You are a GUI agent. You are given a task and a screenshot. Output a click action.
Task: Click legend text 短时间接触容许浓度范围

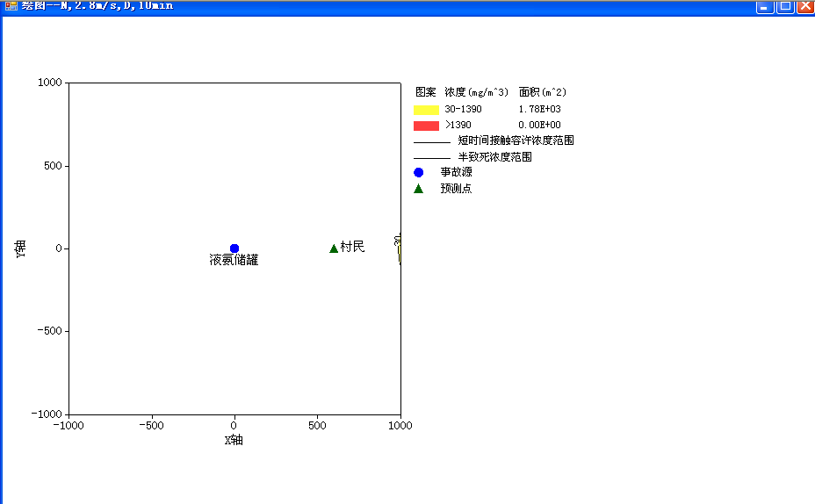click(516, 140)
